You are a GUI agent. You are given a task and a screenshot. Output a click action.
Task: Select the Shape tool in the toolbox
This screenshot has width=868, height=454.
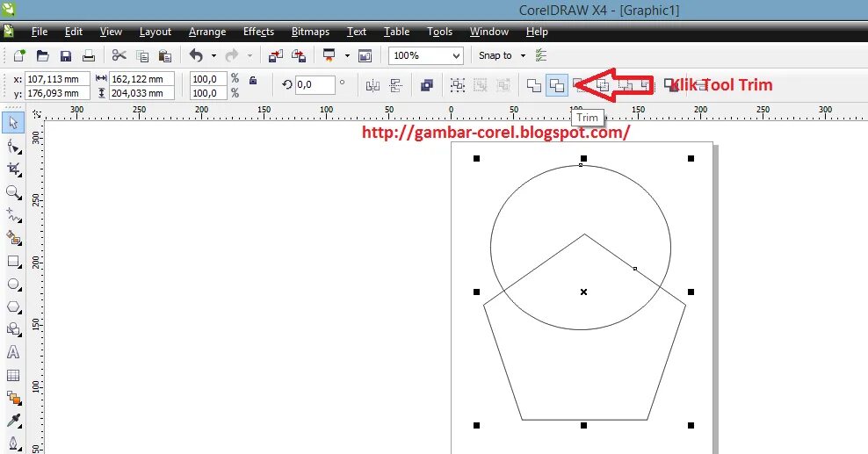13,147
